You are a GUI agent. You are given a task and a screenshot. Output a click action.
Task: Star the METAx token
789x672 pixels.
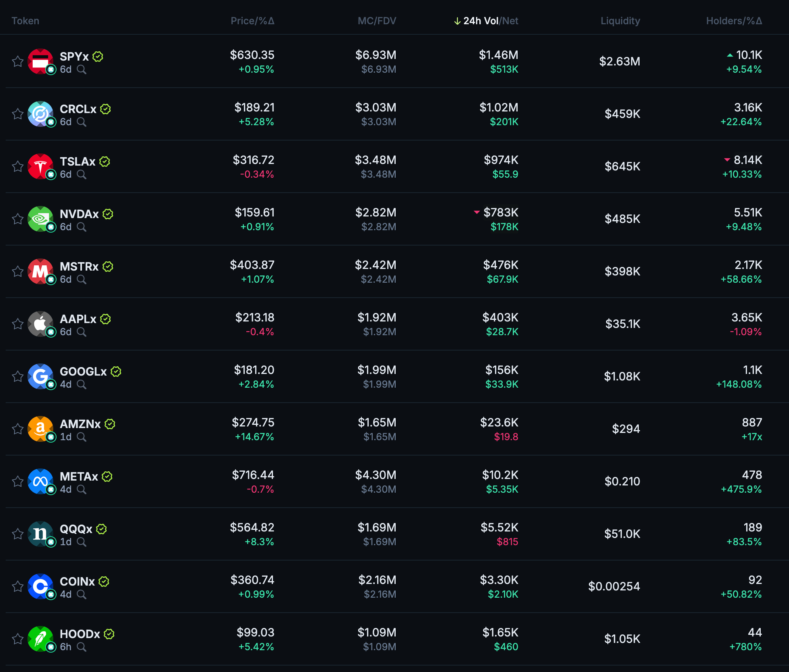click(17, 481)
